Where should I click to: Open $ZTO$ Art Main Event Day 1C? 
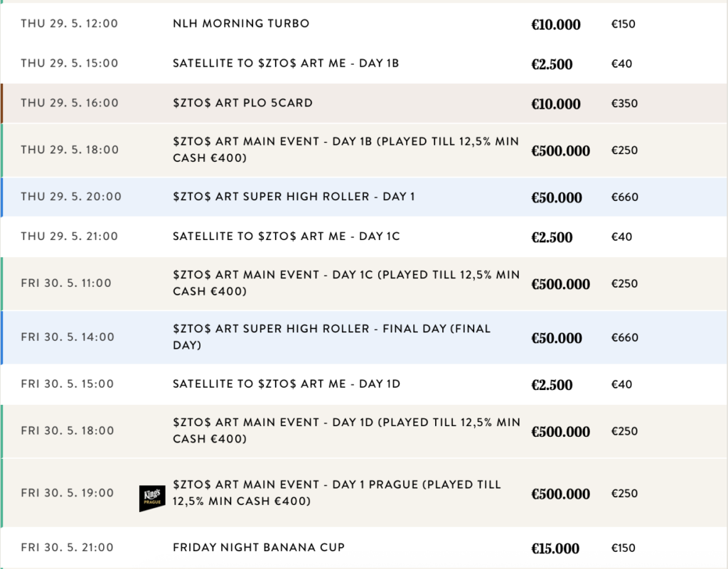(346, 283)
